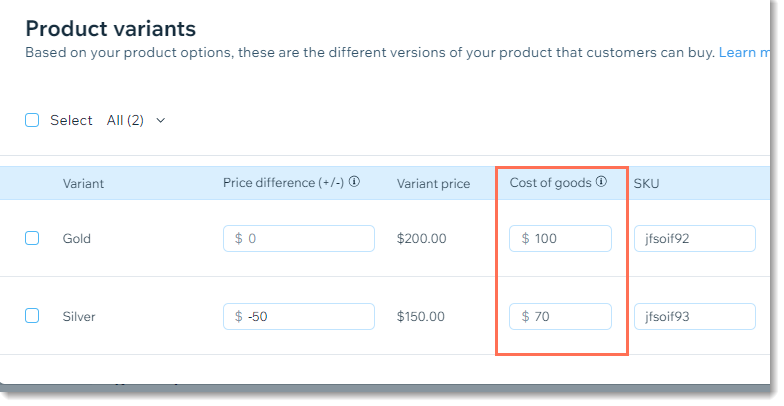Check the Silver variant checkbox
The width and height of the screenshot is (784, 406).
[x=32, y=316]
